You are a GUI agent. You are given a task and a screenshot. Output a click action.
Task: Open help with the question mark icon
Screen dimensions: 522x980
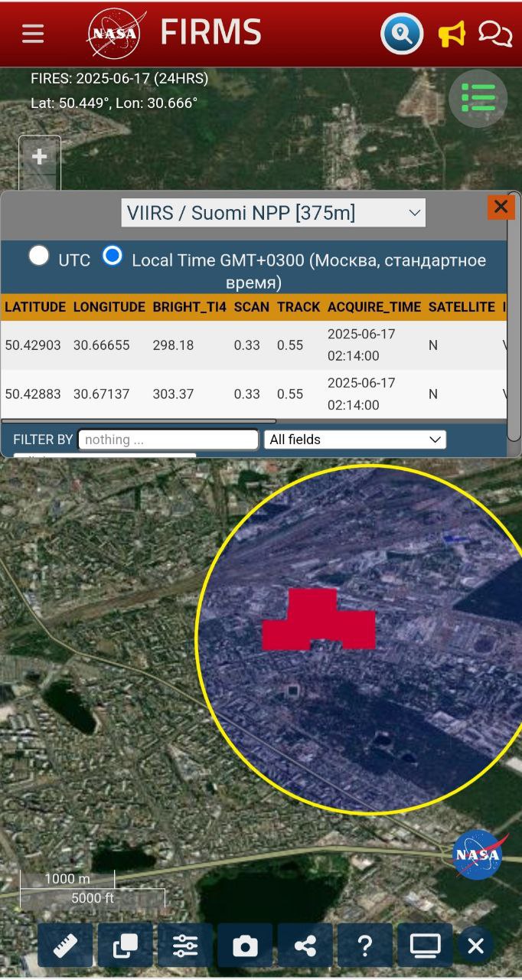pyautogui.click(x=365, y=946)
